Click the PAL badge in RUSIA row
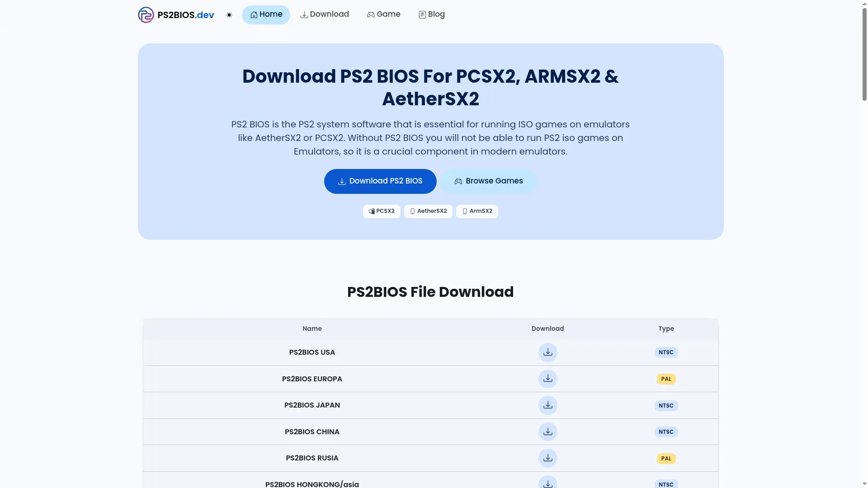Image resolution: width=868 pixels, height=488 pixels. (x=666, y=459)
